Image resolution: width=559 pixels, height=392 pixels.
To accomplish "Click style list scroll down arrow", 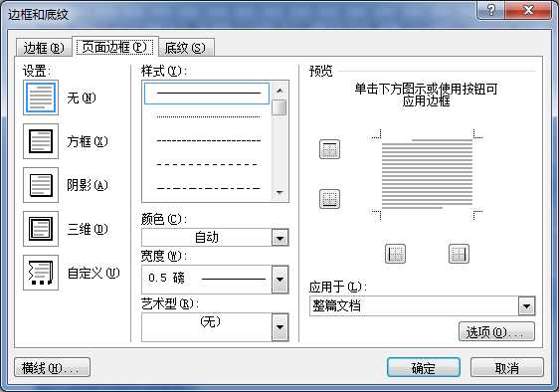I will [x=279, y=193].
